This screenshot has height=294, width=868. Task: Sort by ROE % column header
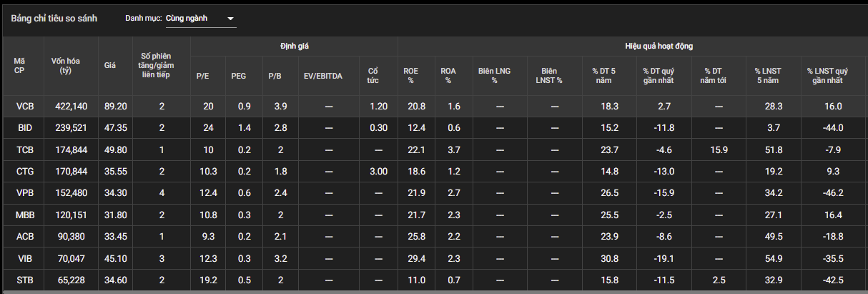tap(411, 76)
